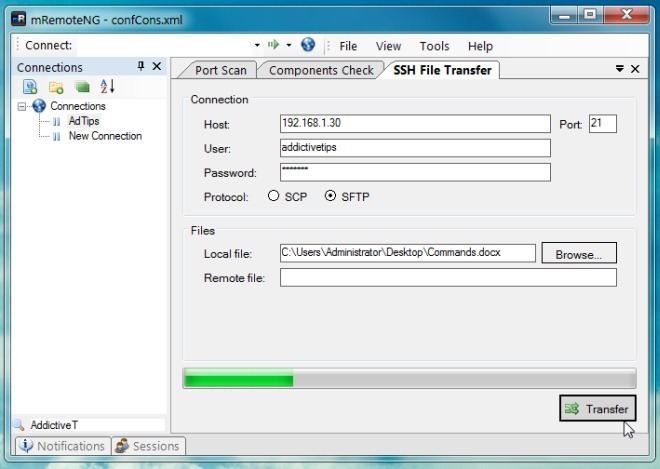Click the New Connection toolbar icon

[30, 87]
